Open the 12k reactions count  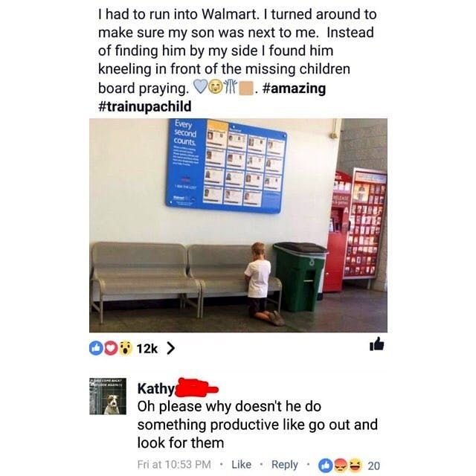pyautogui.click(x=147, y=349)
